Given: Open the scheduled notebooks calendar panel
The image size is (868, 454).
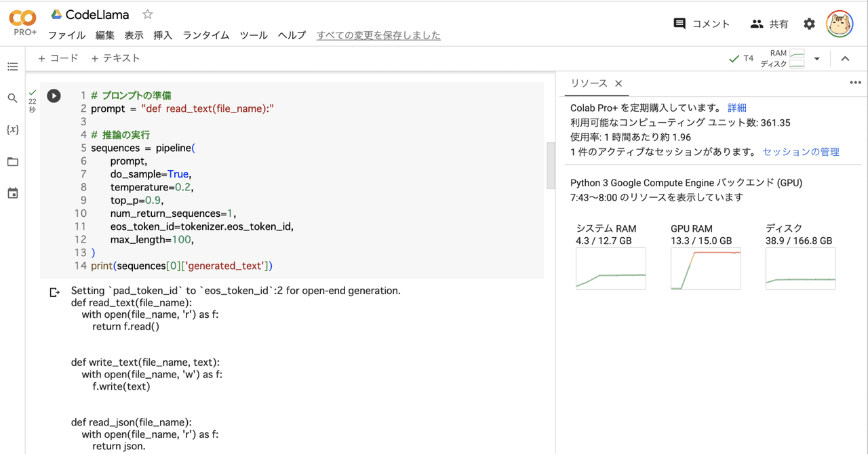Looking at the screenshot, I should (x=12, y=193).
